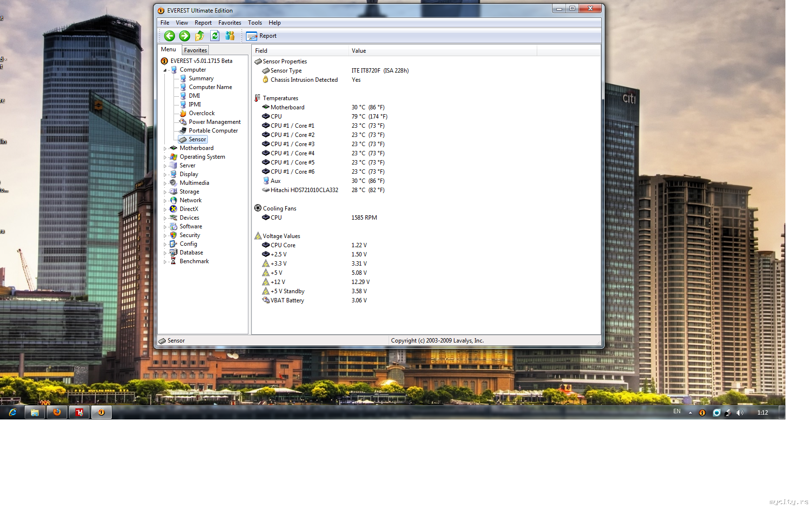Open the File menu
This screenshot has width=812, height=508.
(x=165, y=23)
